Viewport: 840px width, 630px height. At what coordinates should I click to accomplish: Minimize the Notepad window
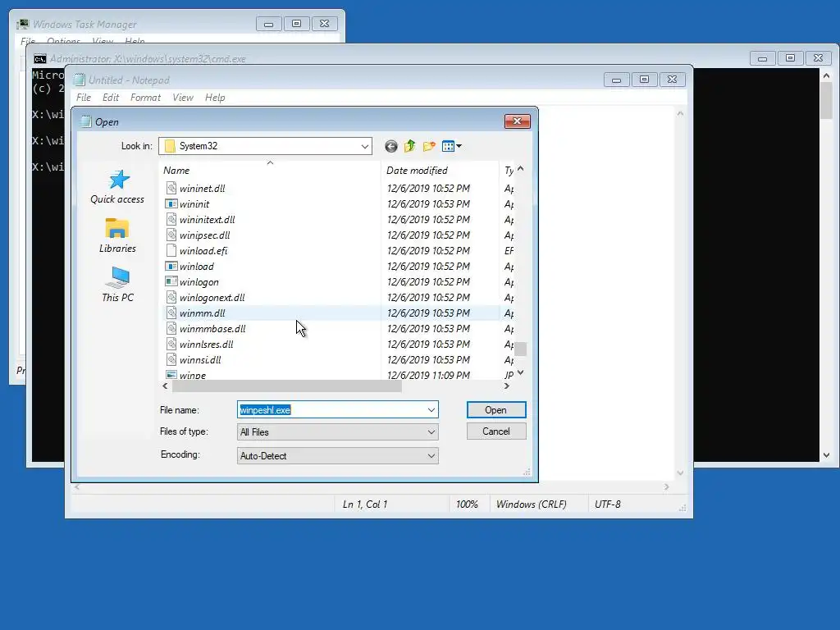617,80
